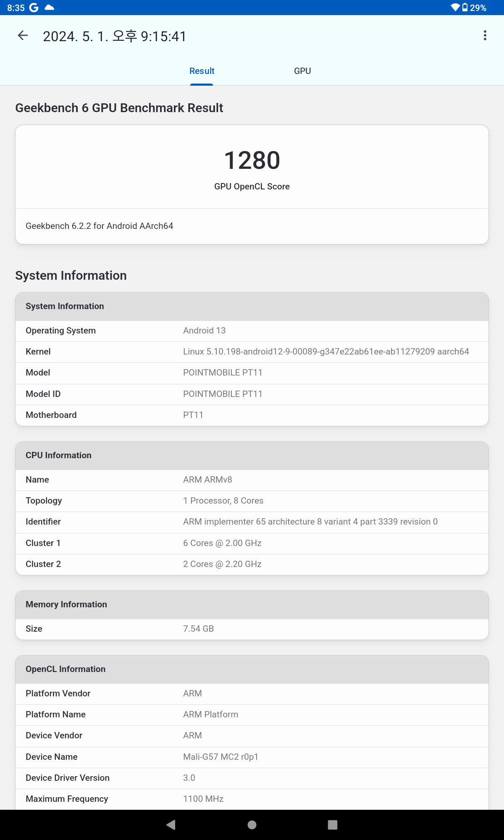
Task: Click Geekbench 6 GPU Benchmark Result heading
Action: (x=119, y=108)
